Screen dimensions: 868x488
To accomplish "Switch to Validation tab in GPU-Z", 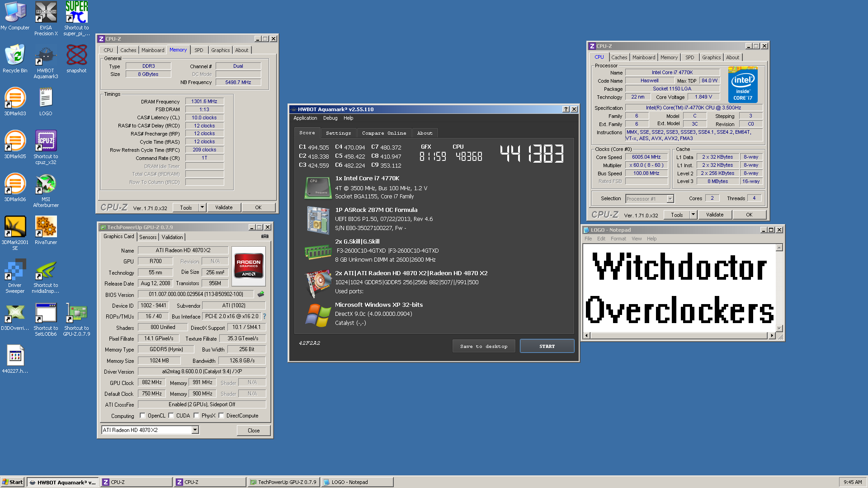I will coord(172,237).
